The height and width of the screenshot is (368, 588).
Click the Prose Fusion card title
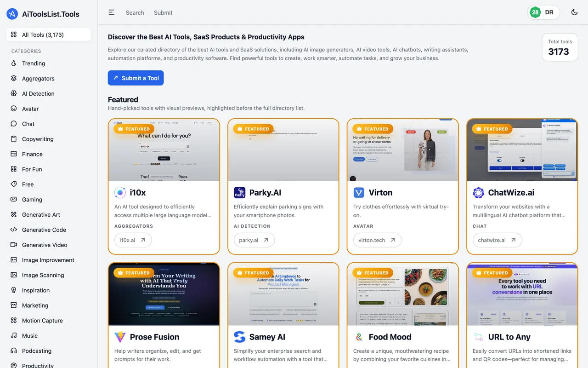click(154, 337)
